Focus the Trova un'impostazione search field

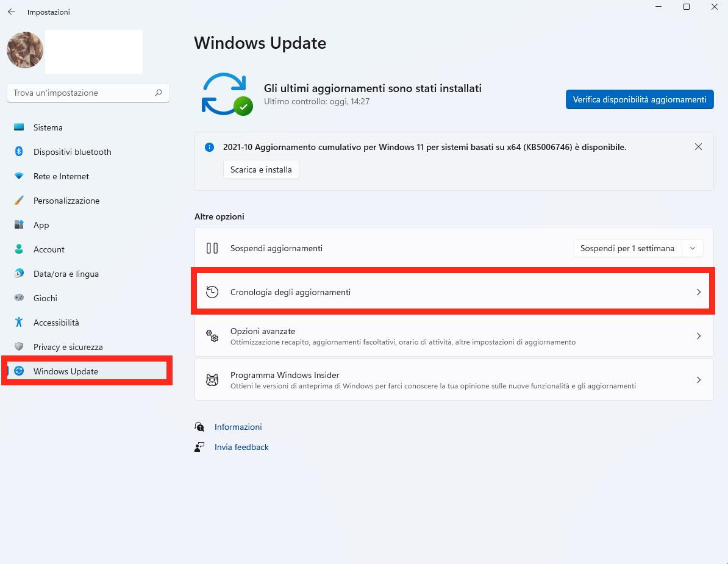pyautogui.click(x=88, y=93)
